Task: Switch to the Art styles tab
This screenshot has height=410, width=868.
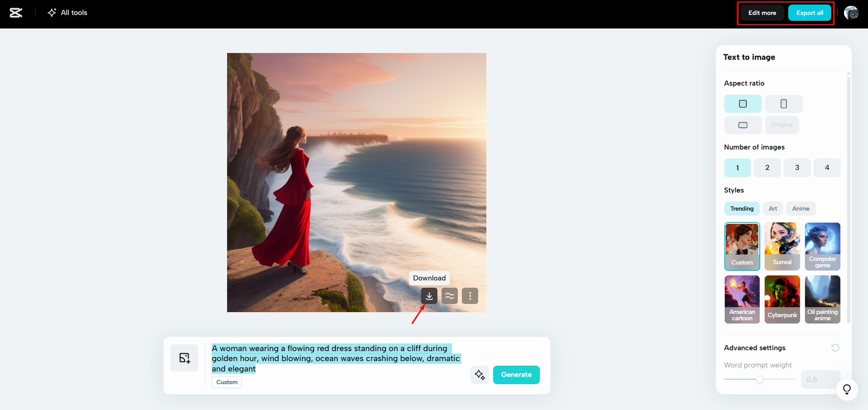Action: point(772,208)
